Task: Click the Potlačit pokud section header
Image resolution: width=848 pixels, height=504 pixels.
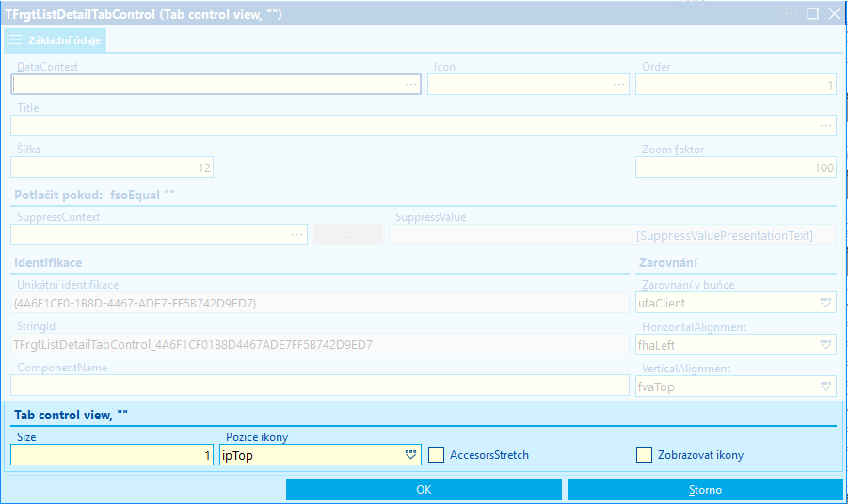Action: tap(95, 195)
